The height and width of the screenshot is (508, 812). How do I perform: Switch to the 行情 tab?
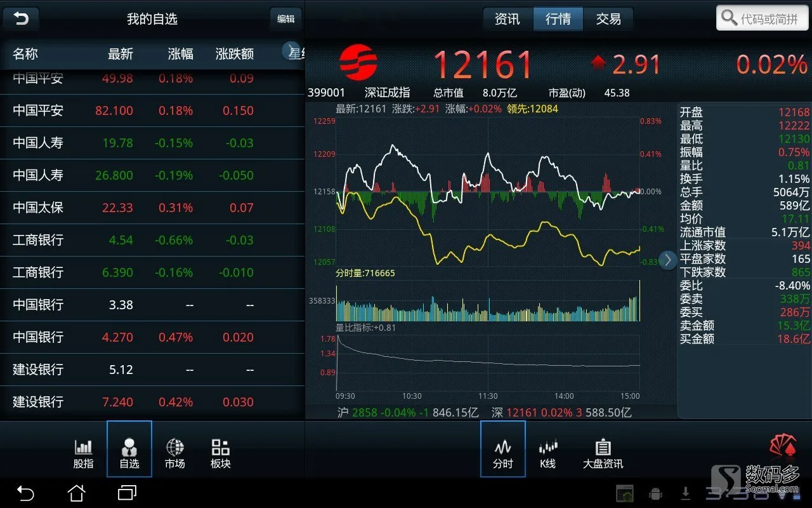[558, 19]
